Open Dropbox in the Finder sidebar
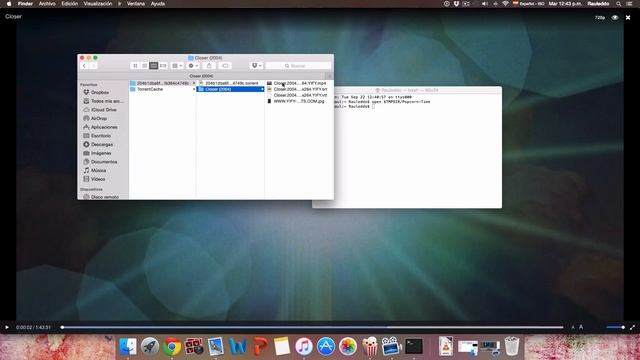 pos(100,92)
